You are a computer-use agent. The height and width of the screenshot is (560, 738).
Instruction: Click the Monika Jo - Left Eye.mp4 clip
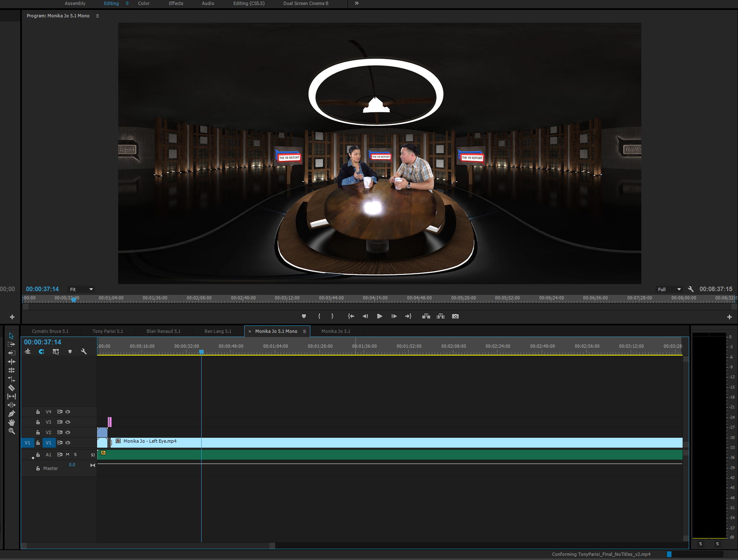[372, 443]
